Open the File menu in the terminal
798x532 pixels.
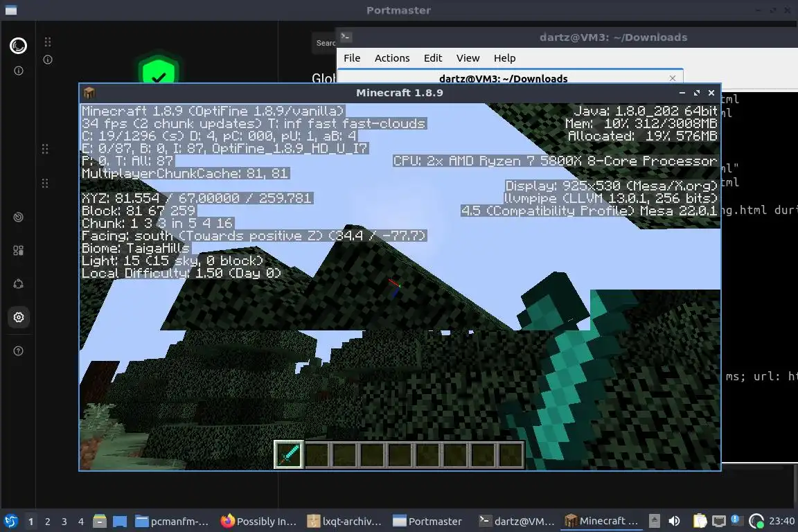(x=352, y=58)
